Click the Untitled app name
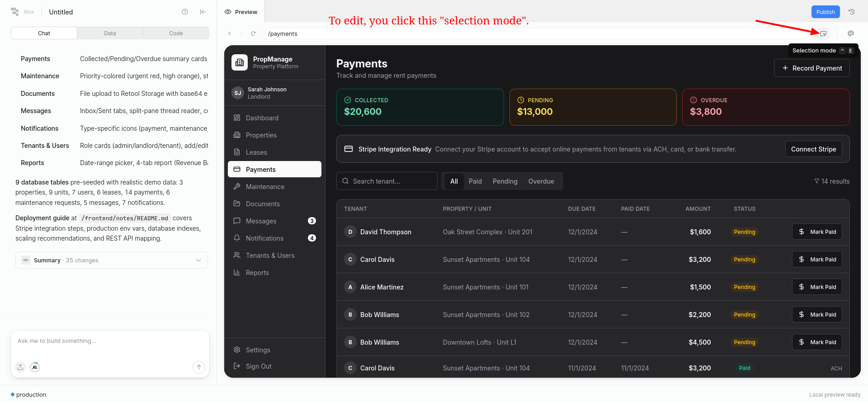This screenshot has width=868, height=403. click(61, 12)
